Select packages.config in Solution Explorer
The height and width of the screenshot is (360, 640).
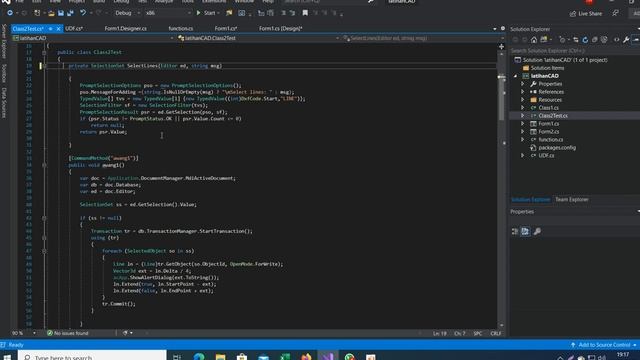[x=557, y=148]
